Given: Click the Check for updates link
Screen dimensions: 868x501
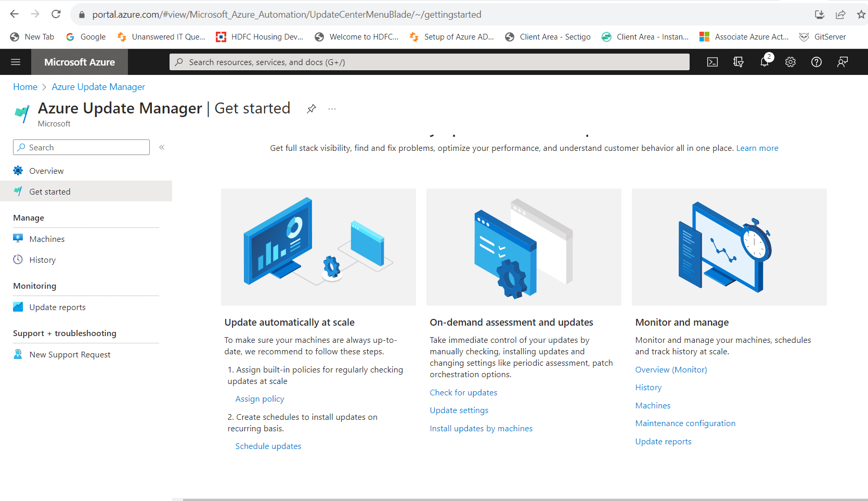Looking at the screenshot, I should (x=463, y=393).
